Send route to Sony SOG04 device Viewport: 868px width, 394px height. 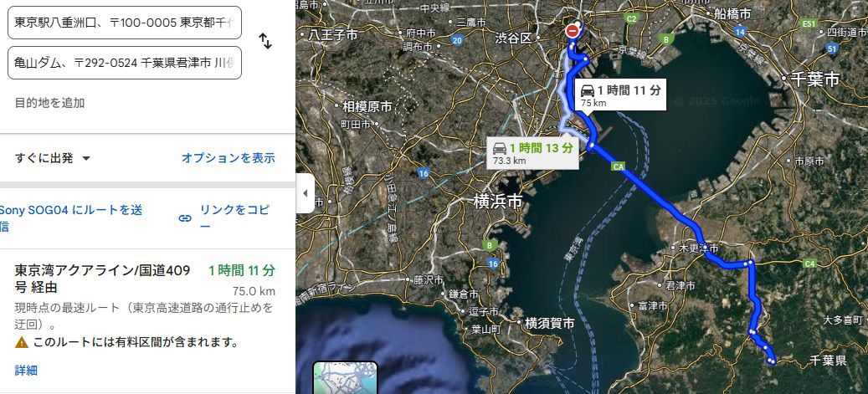pos(71,218)
